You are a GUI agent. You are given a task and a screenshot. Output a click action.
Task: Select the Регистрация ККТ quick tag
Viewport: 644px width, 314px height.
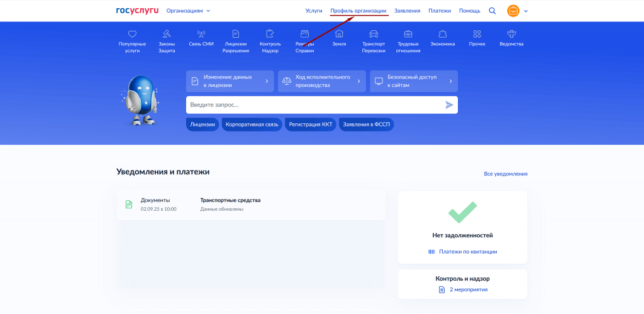click(x=311, y=125)
